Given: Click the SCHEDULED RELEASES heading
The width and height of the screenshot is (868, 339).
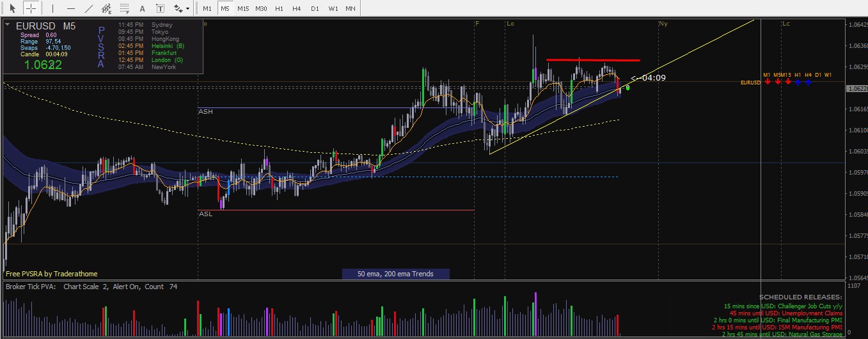Looking at the screenshot, I should tap(801, 297).
